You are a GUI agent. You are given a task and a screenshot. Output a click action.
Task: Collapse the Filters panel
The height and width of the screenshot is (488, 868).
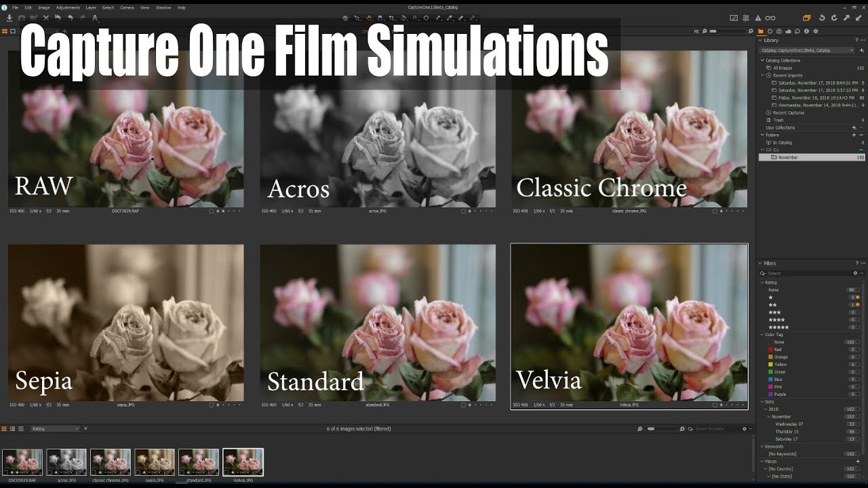tap(761, 263)
